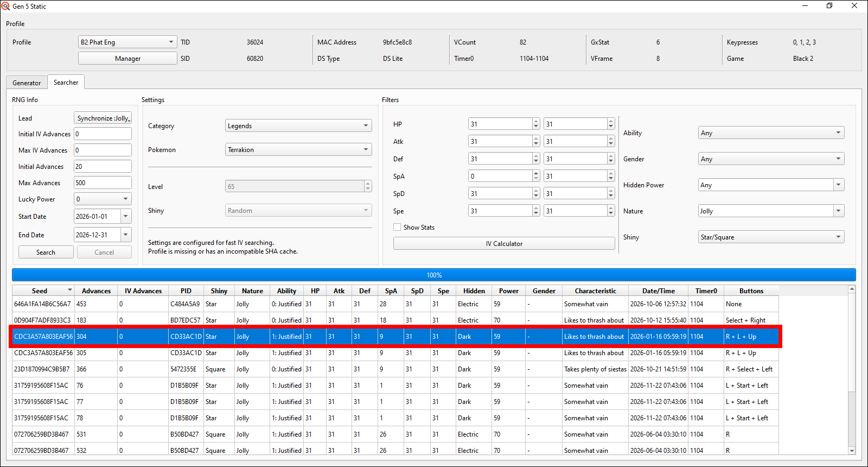Screen dimensions: 868x467
Task: Expand the Category dropdown showing Legends
Action: click(298, 126)
